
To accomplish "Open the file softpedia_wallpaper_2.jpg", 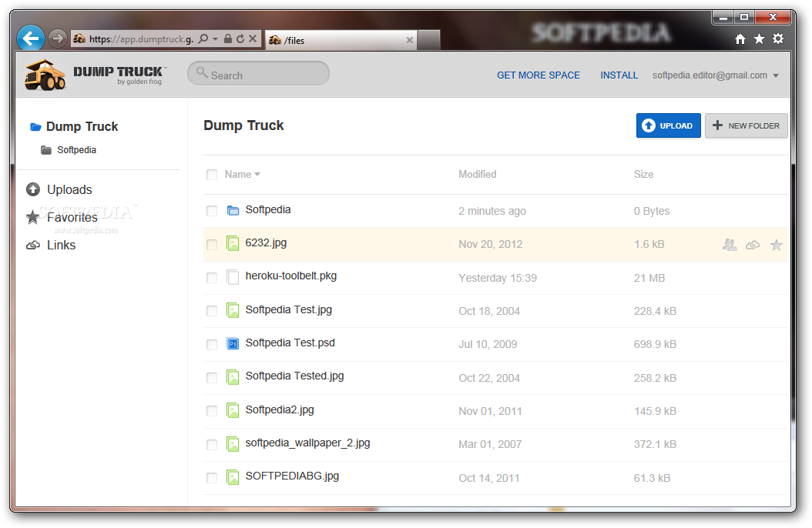I will [307, 443].
